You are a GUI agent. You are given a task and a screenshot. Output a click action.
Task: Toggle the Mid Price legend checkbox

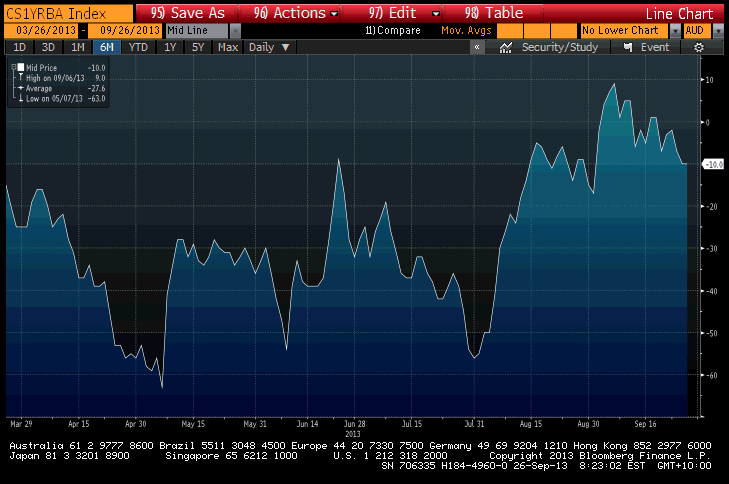(x=20, y=67)
